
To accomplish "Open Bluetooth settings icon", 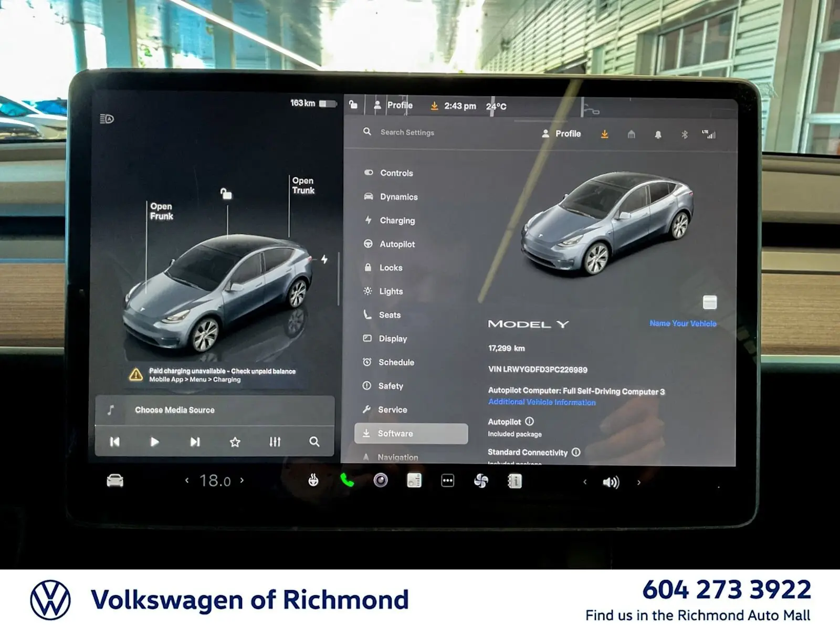I will [685, 135].
